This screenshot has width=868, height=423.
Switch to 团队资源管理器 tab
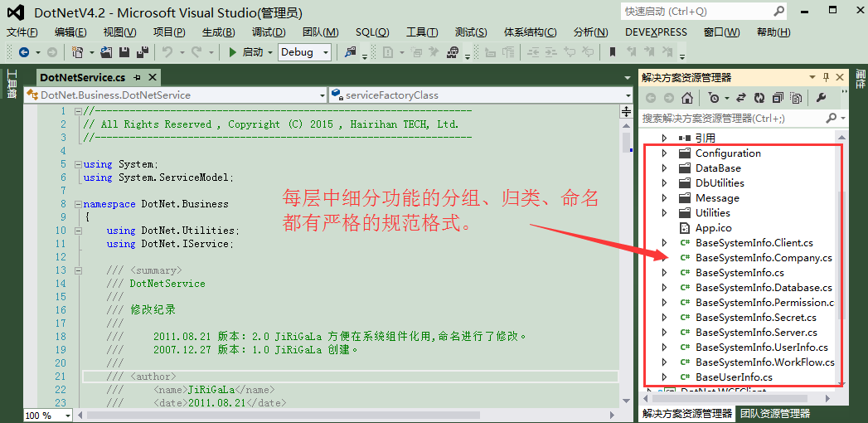click(x=775, y=414)
